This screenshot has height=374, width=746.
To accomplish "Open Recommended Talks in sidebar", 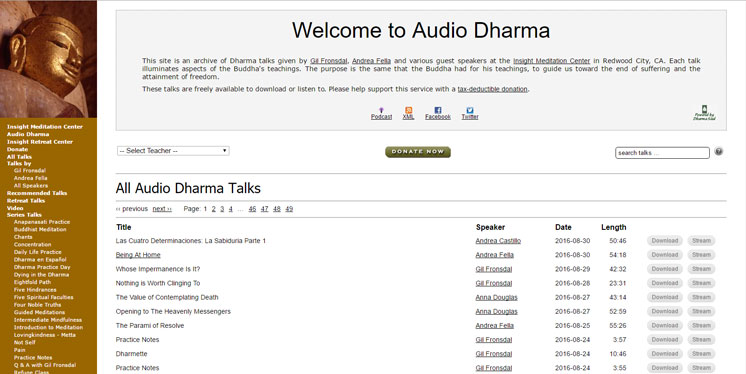I will coord(37,193).
